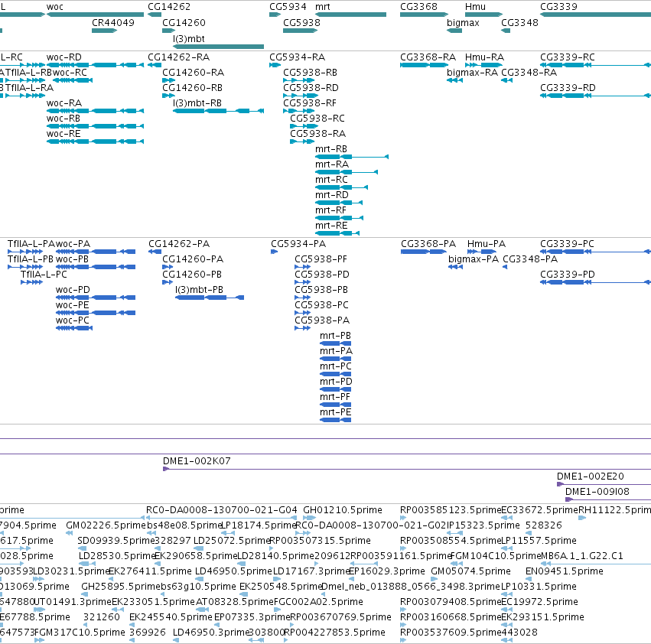Select EST entry 528326
The height and width of the screenshot is (644, 651).
click(x=544, y=525)
